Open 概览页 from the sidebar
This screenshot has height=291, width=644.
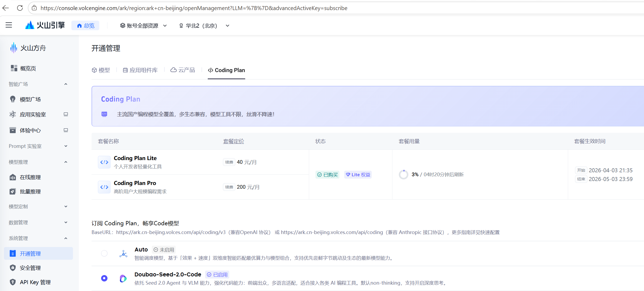28,68
